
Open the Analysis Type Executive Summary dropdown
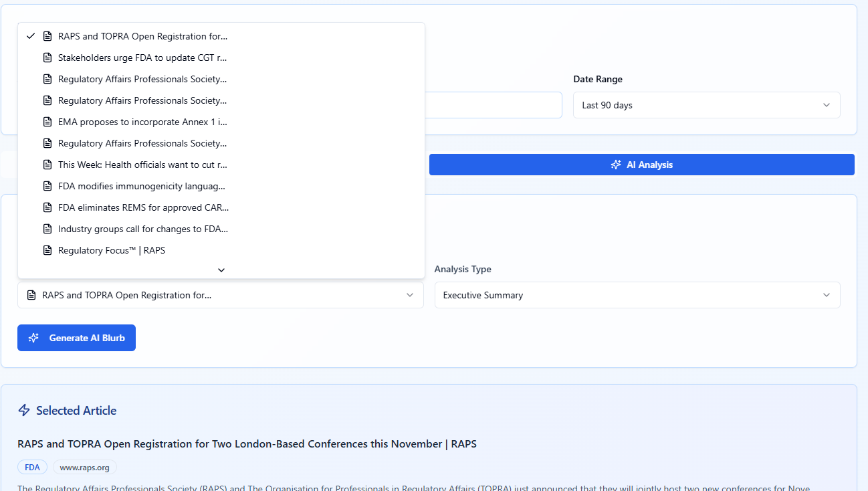tap(637, 295)
